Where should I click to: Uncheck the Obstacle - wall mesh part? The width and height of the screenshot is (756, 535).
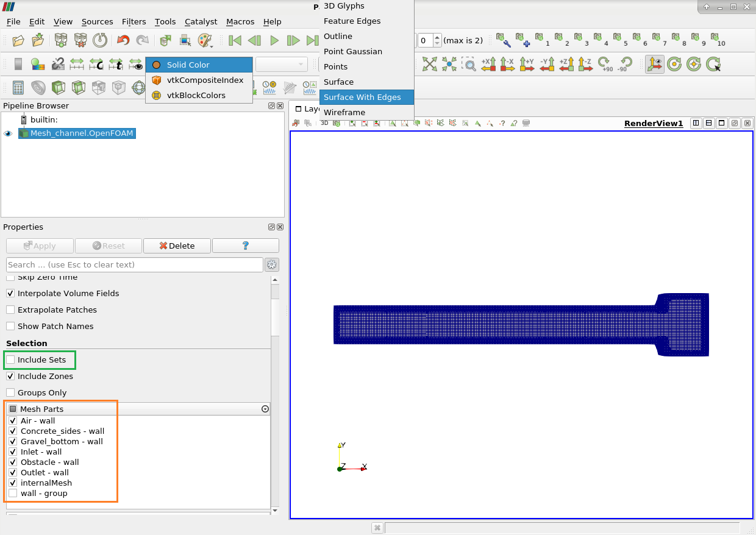[13, 462]
